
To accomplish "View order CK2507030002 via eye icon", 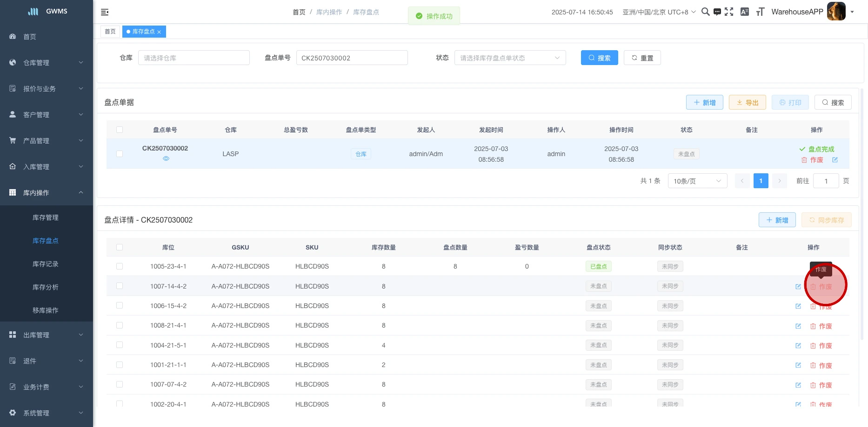I will point(166,158).
